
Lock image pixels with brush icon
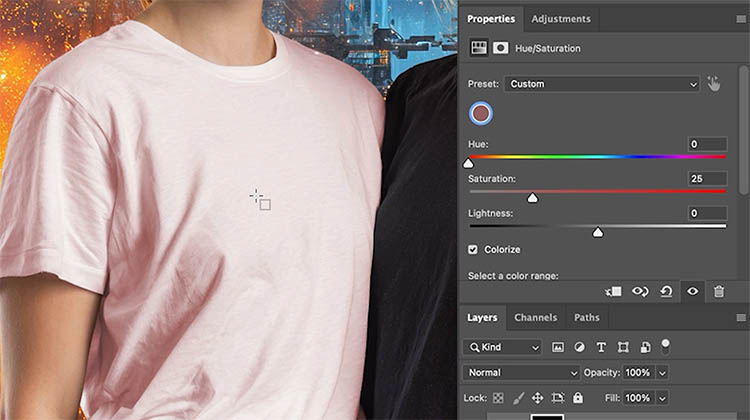click(x=518, y=398)
